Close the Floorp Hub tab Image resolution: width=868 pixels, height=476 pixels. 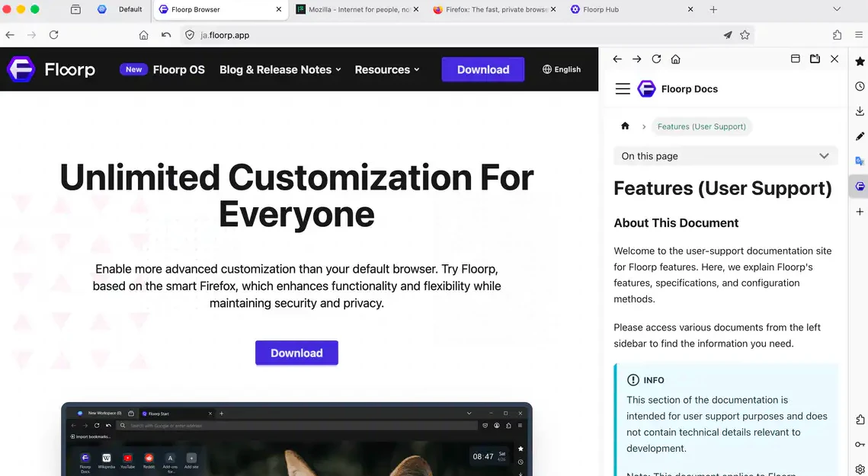click(x=690, y=9)
